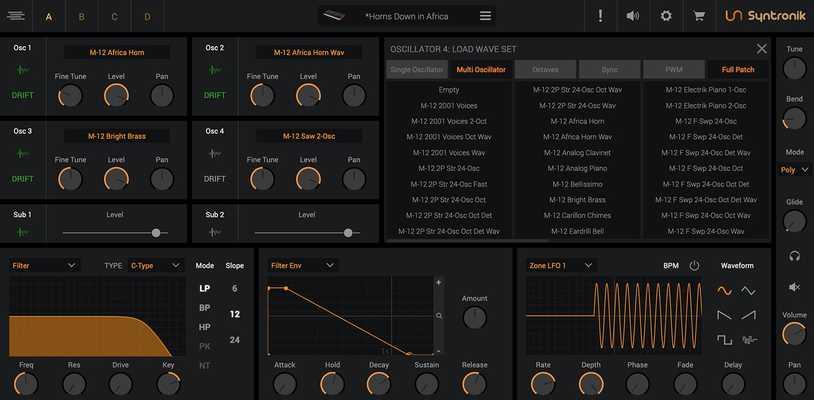Select the PWM wave set tab
Image resolution: width=814 pixels, height=400 pixels.
tap(674, 70)
